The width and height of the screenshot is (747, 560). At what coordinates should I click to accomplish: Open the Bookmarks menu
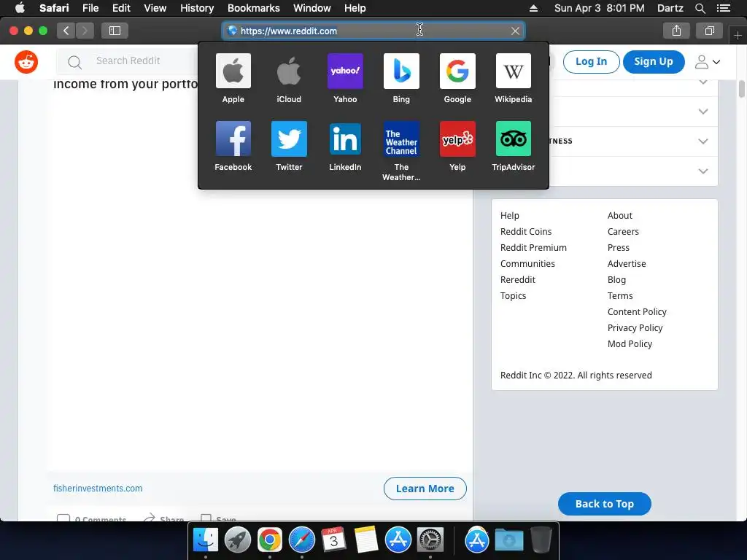pyautogui.click(x=253, y=8)
